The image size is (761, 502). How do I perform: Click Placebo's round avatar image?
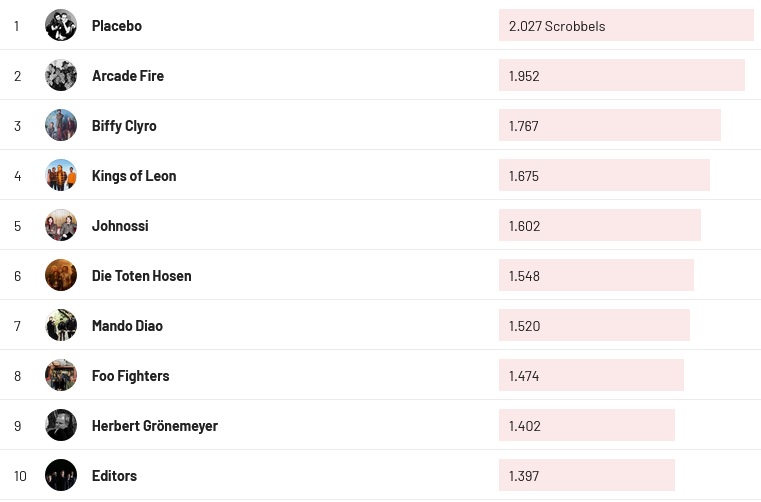click(x=61, y=25)
